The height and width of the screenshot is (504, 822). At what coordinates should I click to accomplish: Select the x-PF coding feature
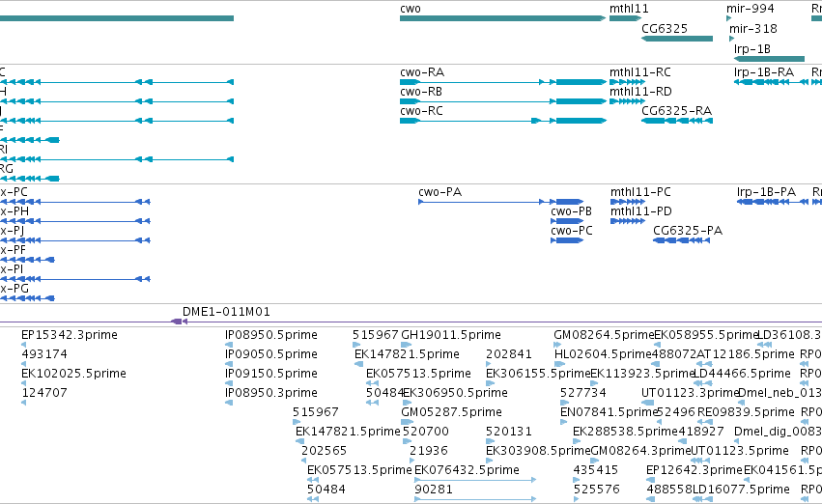[27, 260]
